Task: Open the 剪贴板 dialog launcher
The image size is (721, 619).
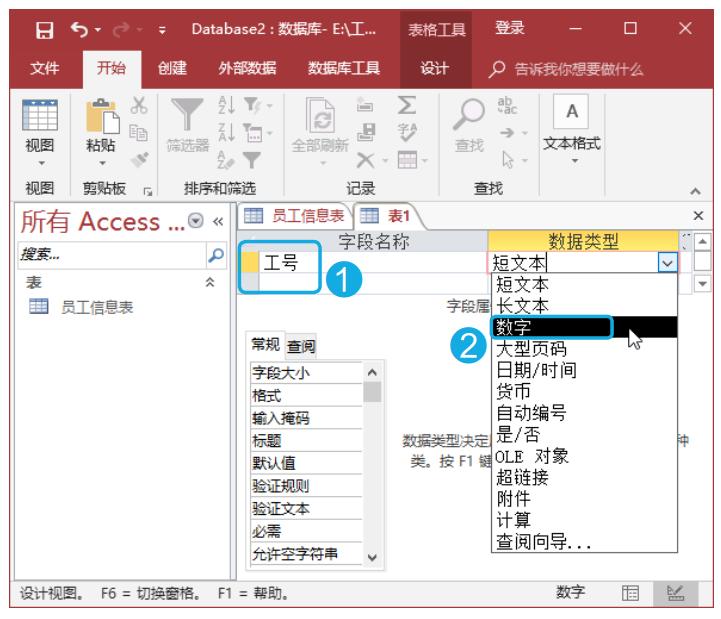Action: pos(148,191)
